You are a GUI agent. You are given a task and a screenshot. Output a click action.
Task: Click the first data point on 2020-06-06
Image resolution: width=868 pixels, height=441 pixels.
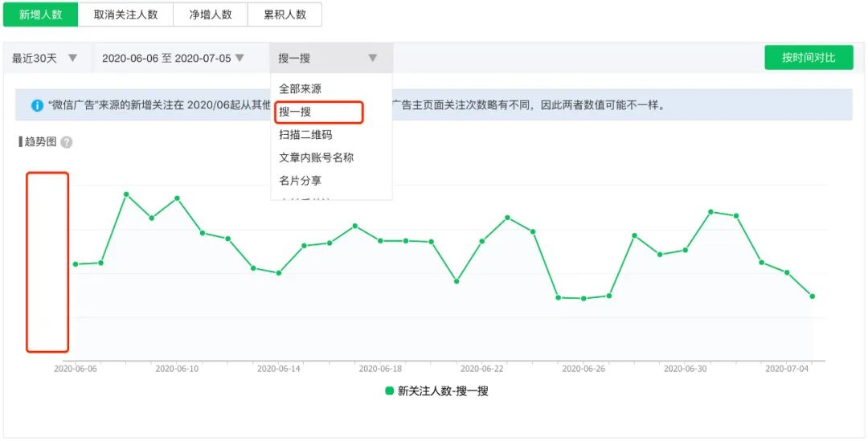pos(76,264)
